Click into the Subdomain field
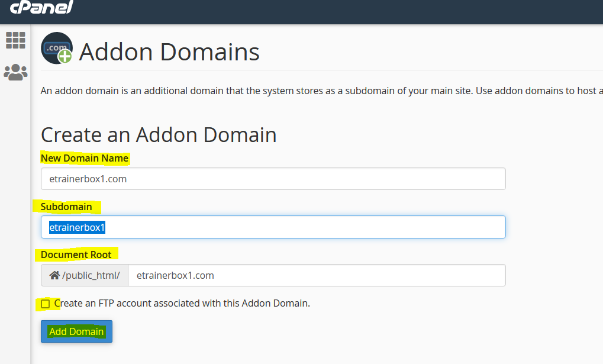Viewport: 603px width, 364px height. point(273,227)
